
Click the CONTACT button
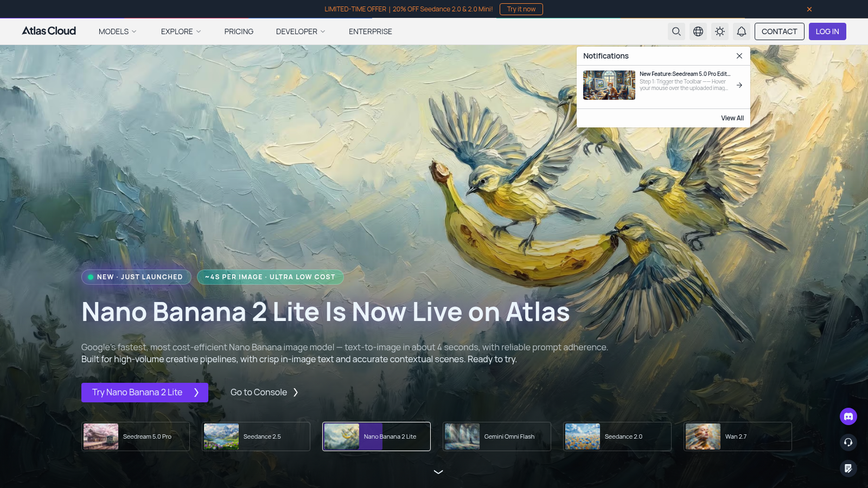(x=780, y=31)
